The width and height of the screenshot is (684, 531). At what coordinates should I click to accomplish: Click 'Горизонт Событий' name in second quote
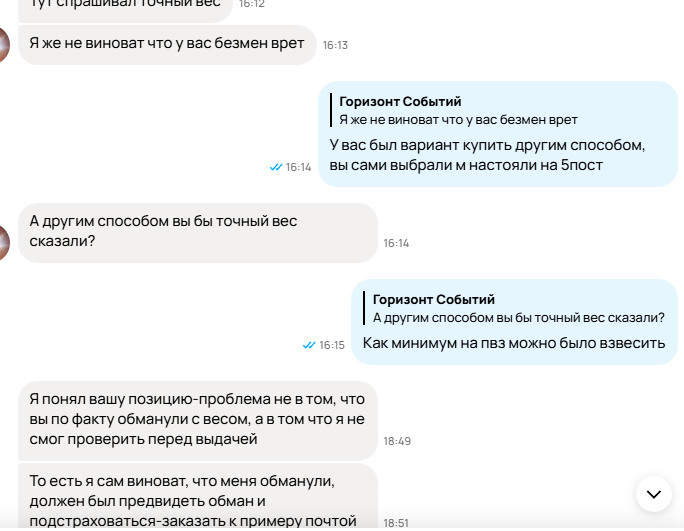(x=434, y=299)
